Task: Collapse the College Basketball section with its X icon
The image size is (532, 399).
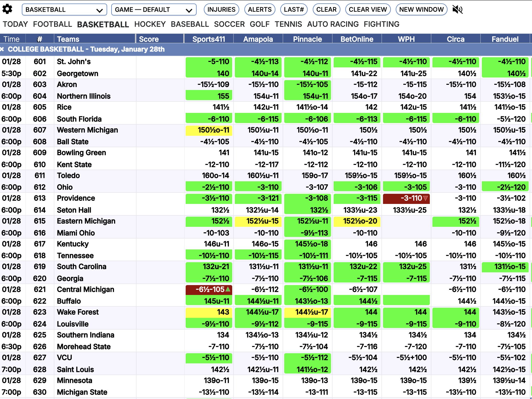Action: 2,49
